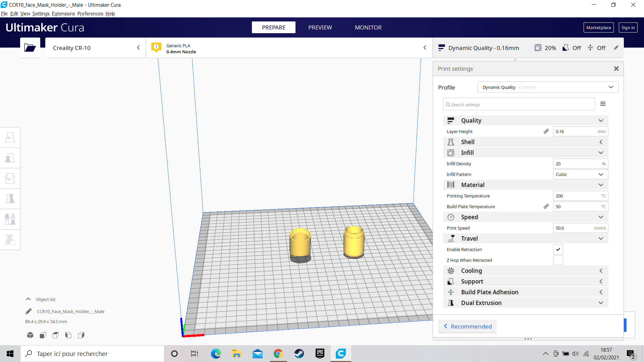The image size is (644, 362).
Task: Expand the Support section
Action: click(x=526, y=281)
